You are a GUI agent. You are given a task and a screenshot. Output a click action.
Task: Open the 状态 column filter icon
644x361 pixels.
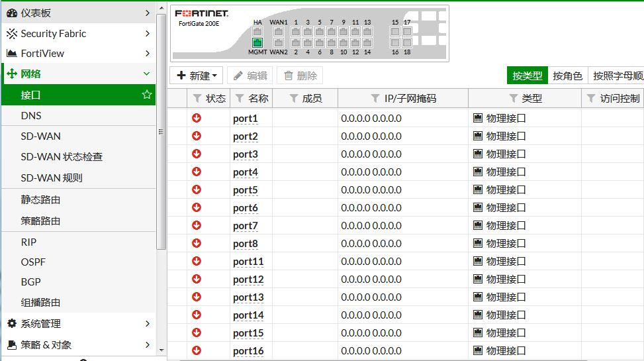tap(197, 98)
